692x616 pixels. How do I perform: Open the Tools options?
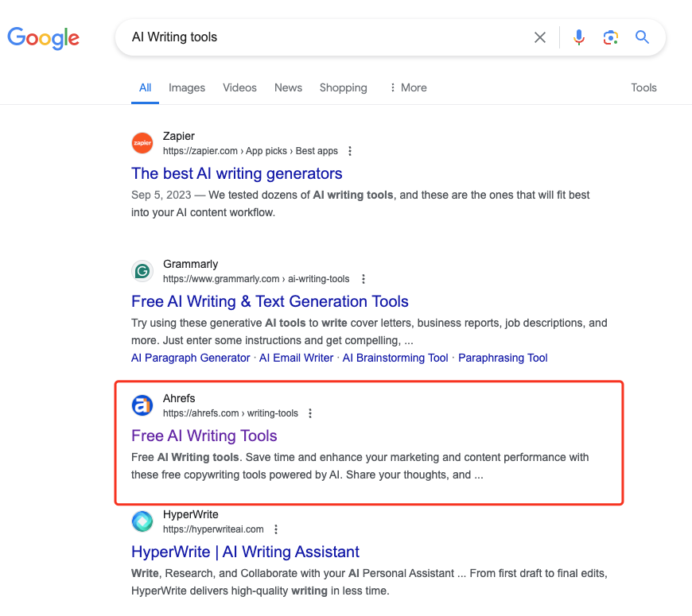click(x=643, y=87)
